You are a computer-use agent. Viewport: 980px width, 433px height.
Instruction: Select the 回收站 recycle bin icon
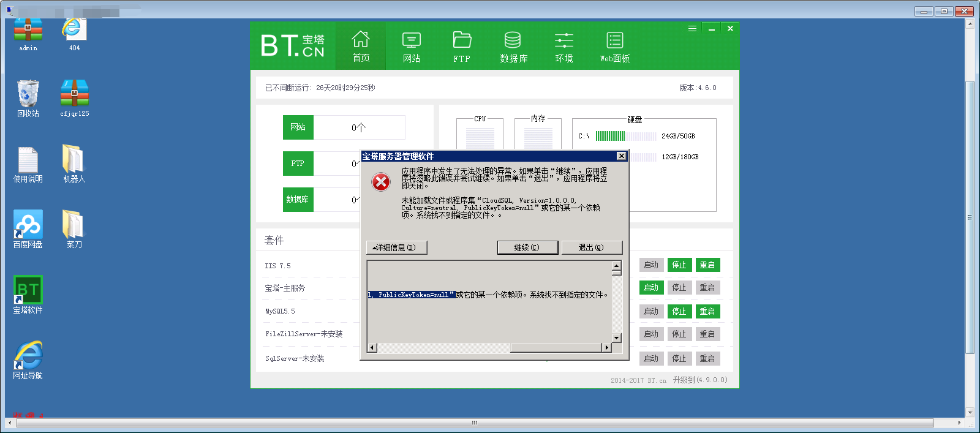(x=28, y=99)
